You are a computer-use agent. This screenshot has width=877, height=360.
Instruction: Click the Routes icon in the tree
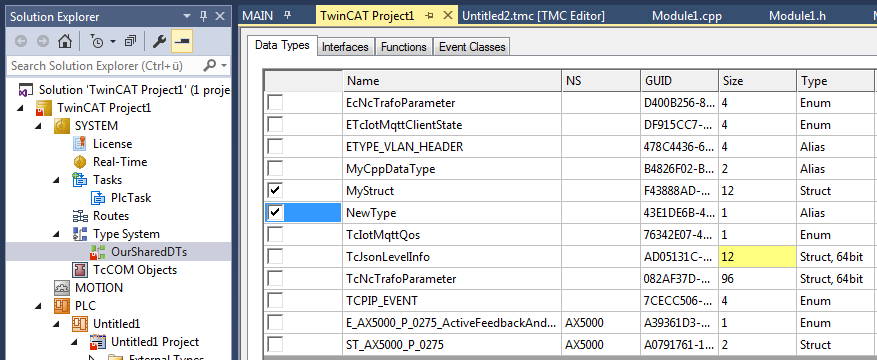click(x=80, y=216)
